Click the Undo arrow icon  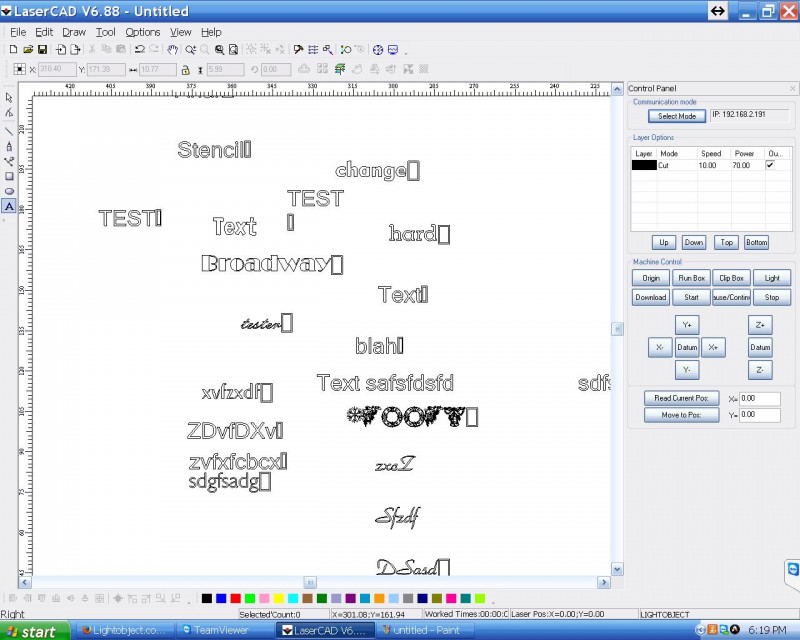tap(139, 49)
